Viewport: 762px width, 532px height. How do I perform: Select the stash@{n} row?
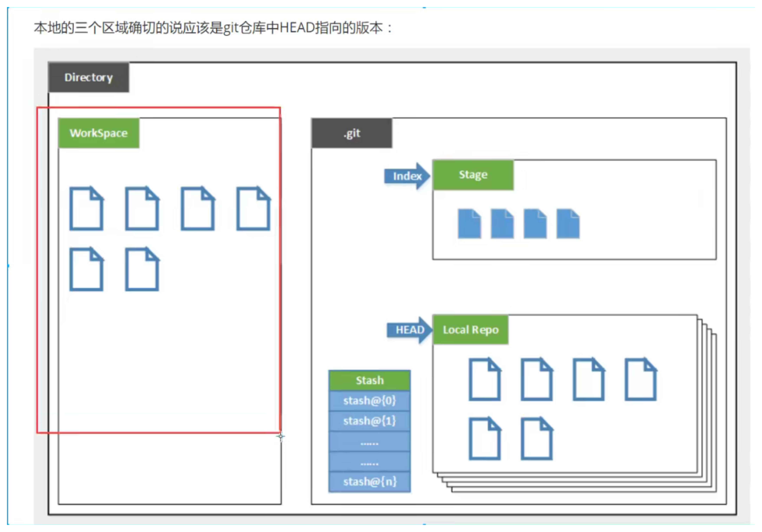(x=369, y=482)
